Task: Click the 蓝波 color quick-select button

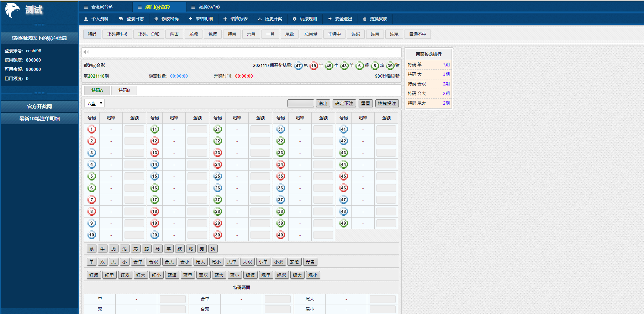Action: (172, 275)
